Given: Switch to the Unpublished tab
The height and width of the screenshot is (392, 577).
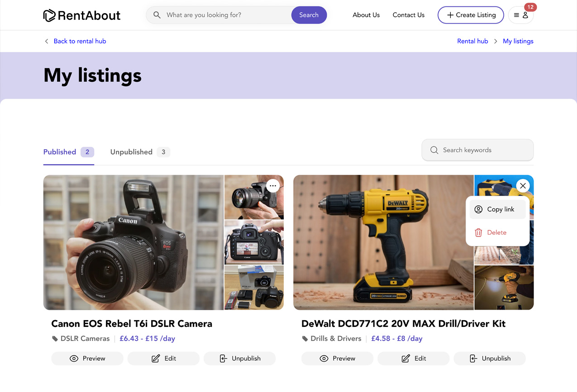Looking at the screenshot, I should pyautogui.click(x=140, y=152).
